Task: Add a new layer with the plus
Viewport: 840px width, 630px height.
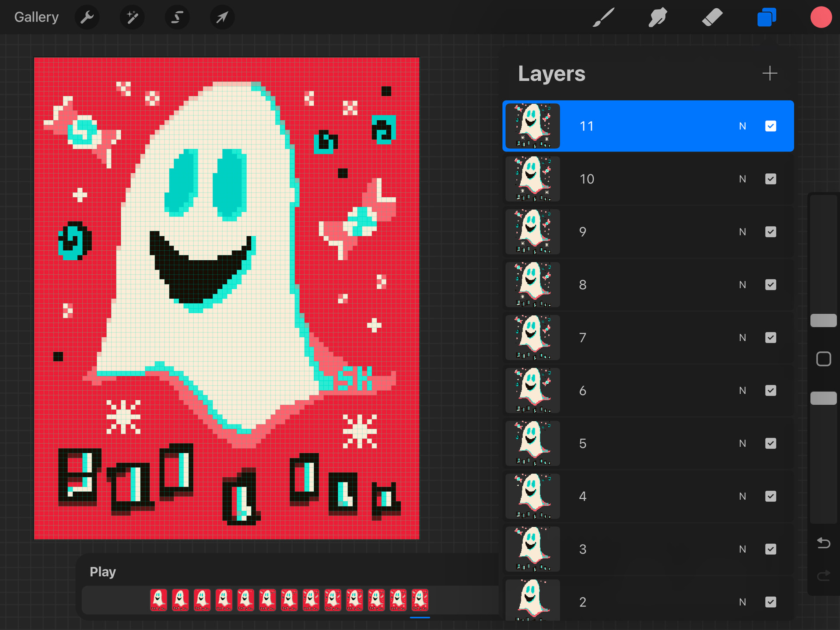Action: click(770, 73)
